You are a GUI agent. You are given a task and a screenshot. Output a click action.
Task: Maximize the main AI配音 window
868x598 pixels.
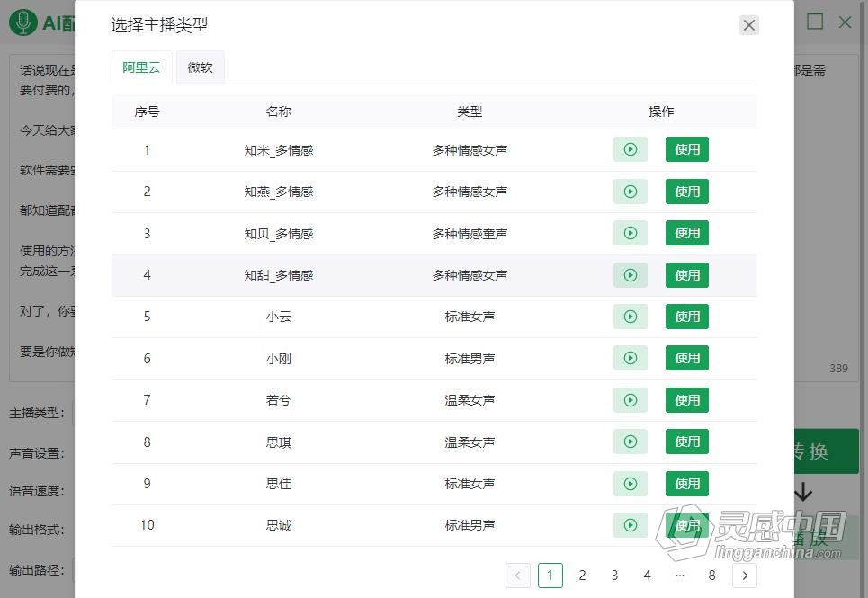[x=815, y=22]
